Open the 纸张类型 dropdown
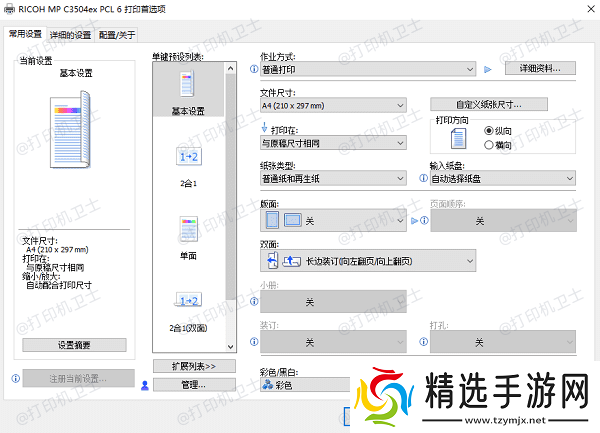 (x=332, y=179)
